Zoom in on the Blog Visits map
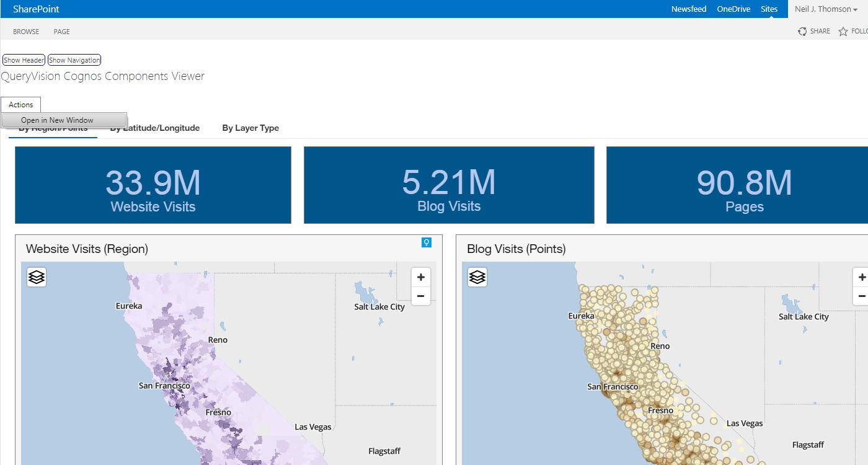This screenshot has width=868, height=465. (862, 277)
